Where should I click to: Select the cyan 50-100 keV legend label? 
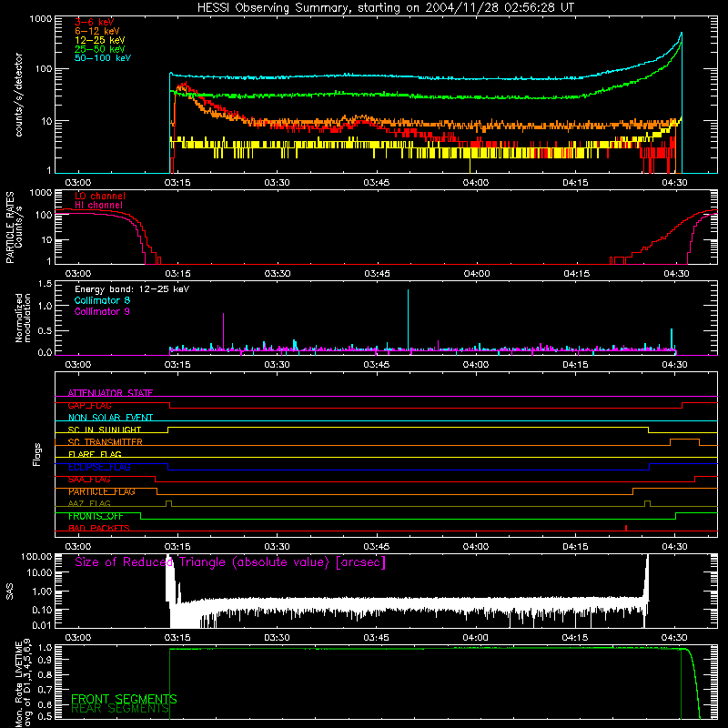[103, 58]
